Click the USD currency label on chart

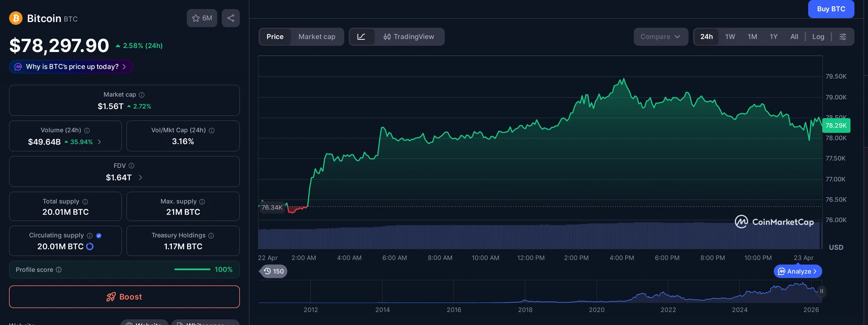[x=836, y=248]
